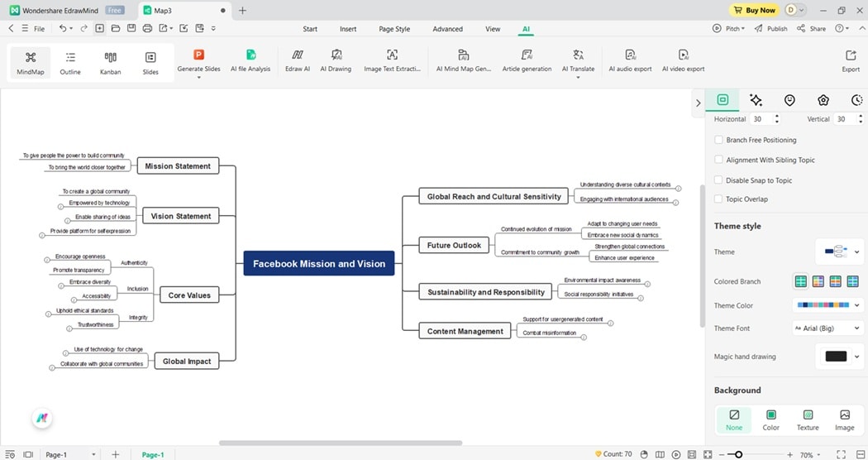Open the View ribbon tab
Screen dimensions: 868x460
point(493,29)
